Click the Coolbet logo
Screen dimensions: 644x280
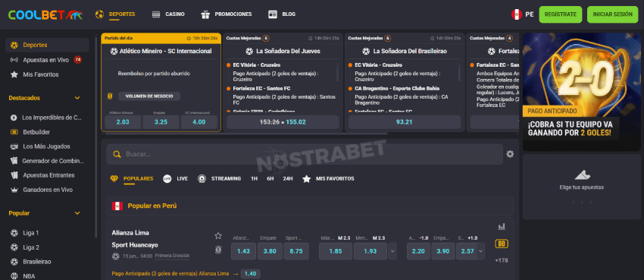tap(45, 15)
